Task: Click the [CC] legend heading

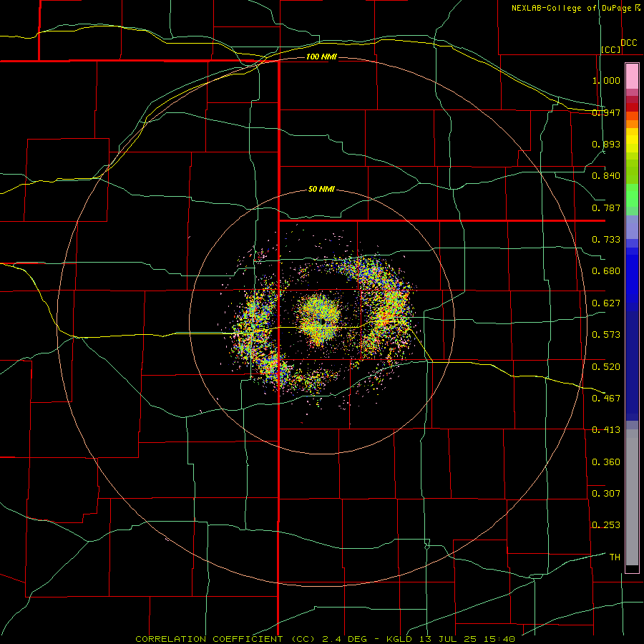Action: tap(611, 49)
